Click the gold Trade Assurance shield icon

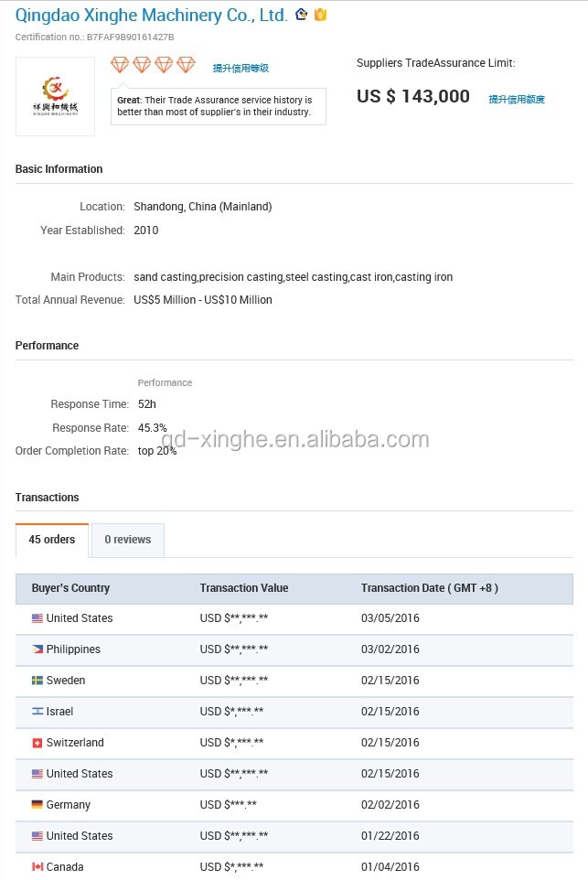320,15
